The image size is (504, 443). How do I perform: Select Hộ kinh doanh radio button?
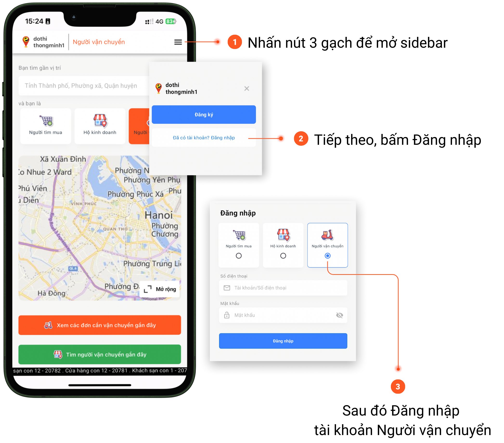(x=282, y=256)
